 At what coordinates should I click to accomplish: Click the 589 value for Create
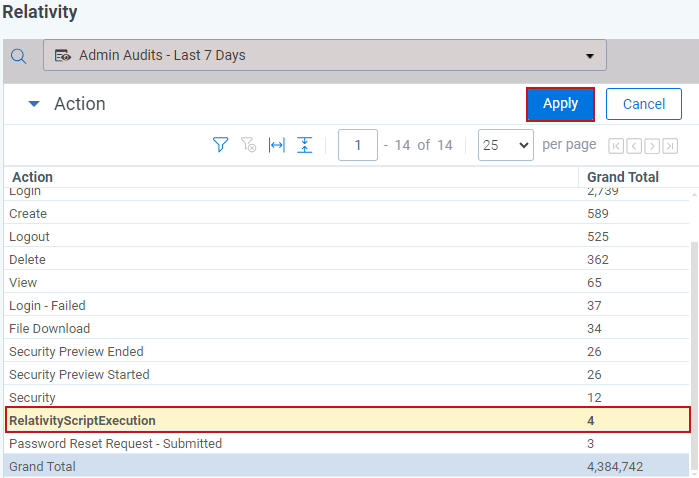(597, 214)
